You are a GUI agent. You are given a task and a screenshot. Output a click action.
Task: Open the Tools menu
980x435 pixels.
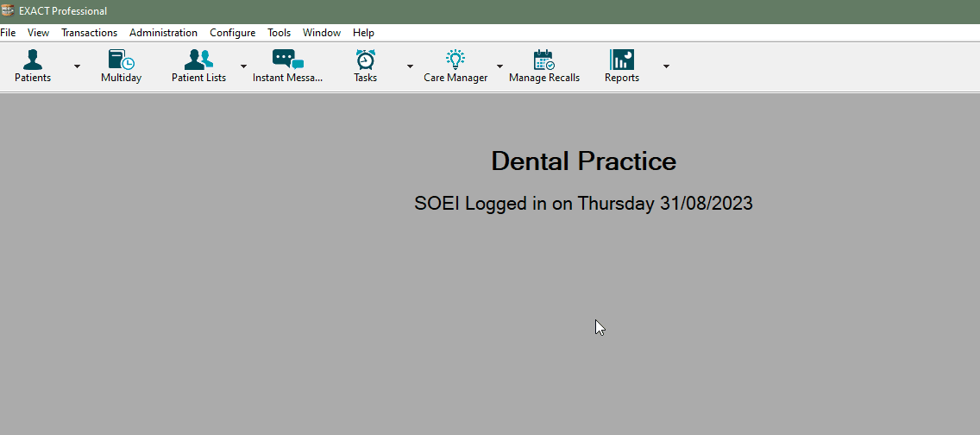click(x=280, y=33)
